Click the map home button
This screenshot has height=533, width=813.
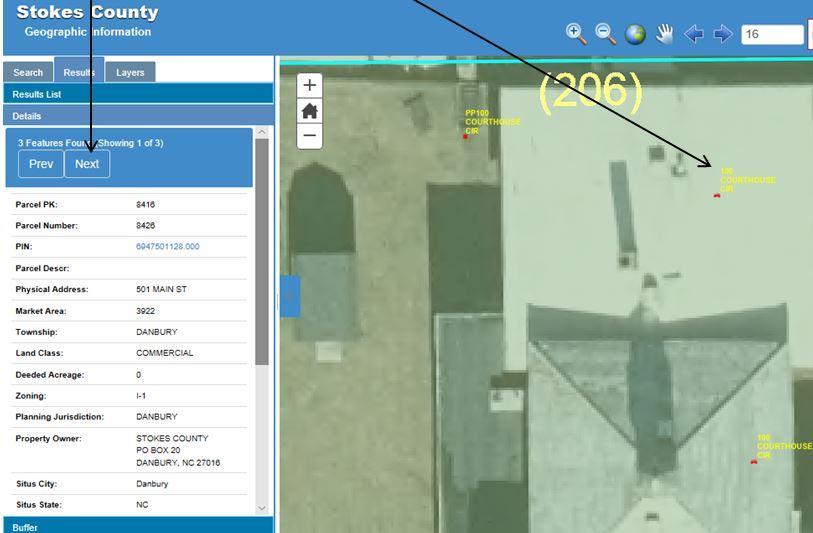pos(310,111)
